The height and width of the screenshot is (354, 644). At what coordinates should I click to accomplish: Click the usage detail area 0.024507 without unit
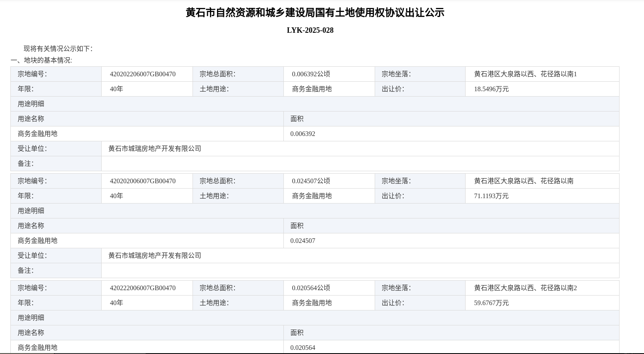pyautogui.click(x=302, y=241)
